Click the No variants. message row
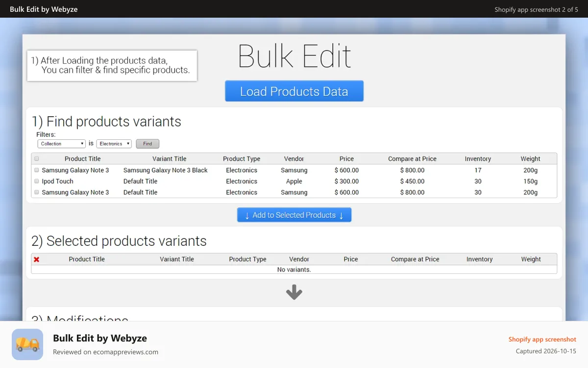 (294, 269)
